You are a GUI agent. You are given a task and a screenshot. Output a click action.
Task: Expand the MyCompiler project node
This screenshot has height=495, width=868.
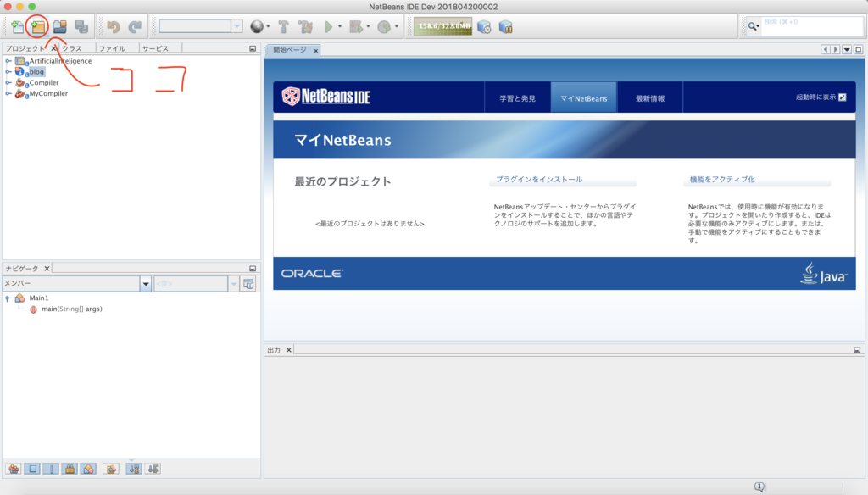click(x=8, y=93)
